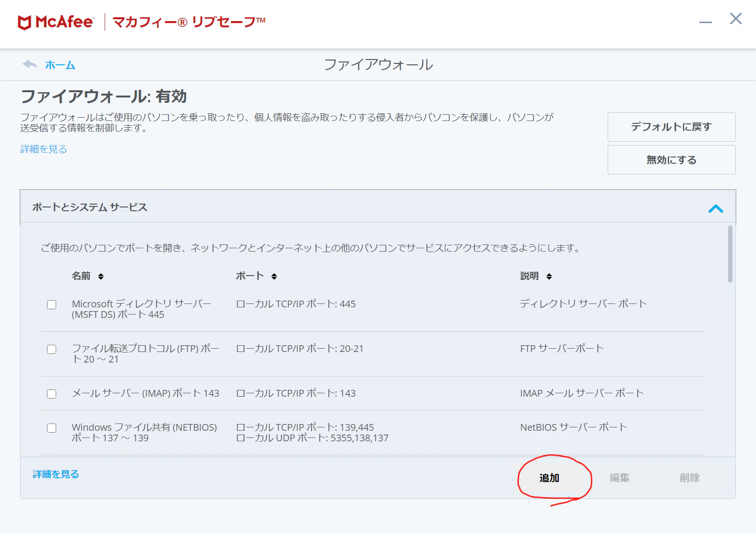Viewport: 756px width, 533px height.
Task: Go back to ホーム
Action: pos(60,65)
